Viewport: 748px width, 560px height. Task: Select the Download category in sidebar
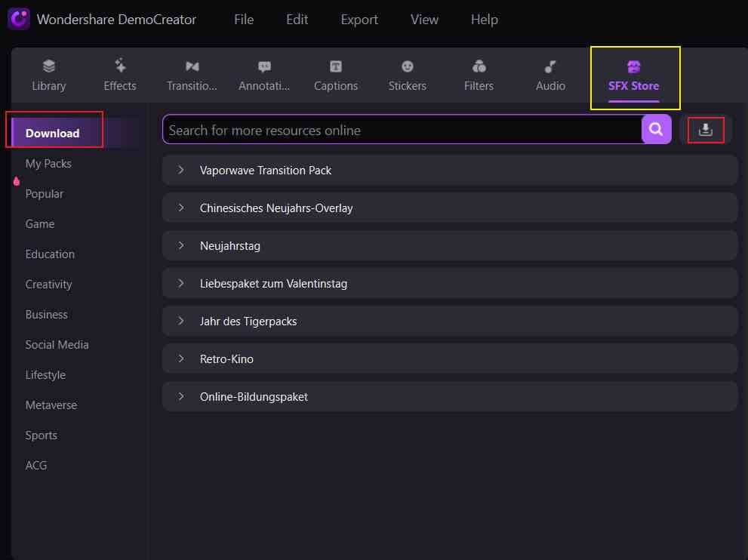click(x=53, y=133)
